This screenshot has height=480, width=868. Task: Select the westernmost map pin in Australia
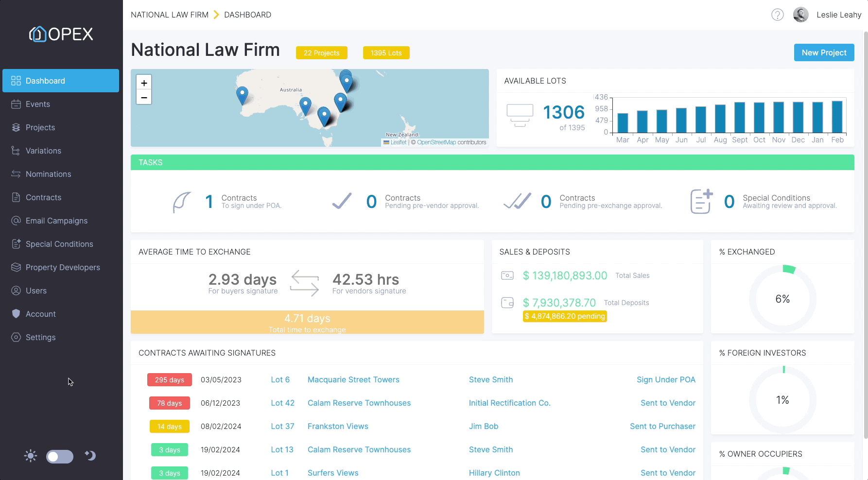[242, 95]
